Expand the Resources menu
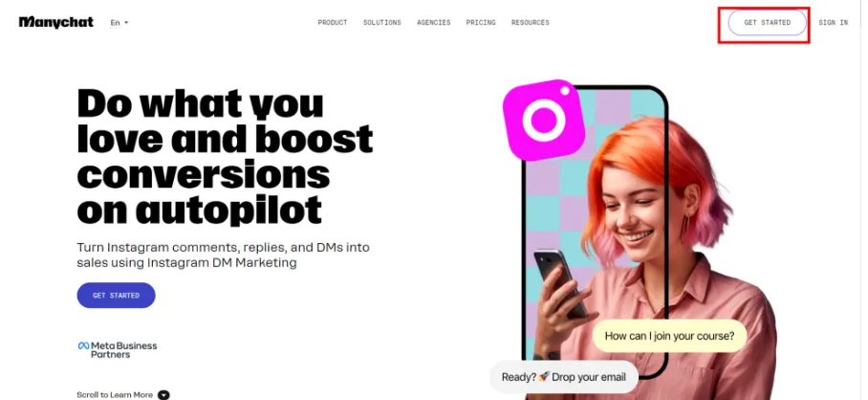This screenshot has height=400, width=868. (x=531, y=23)
